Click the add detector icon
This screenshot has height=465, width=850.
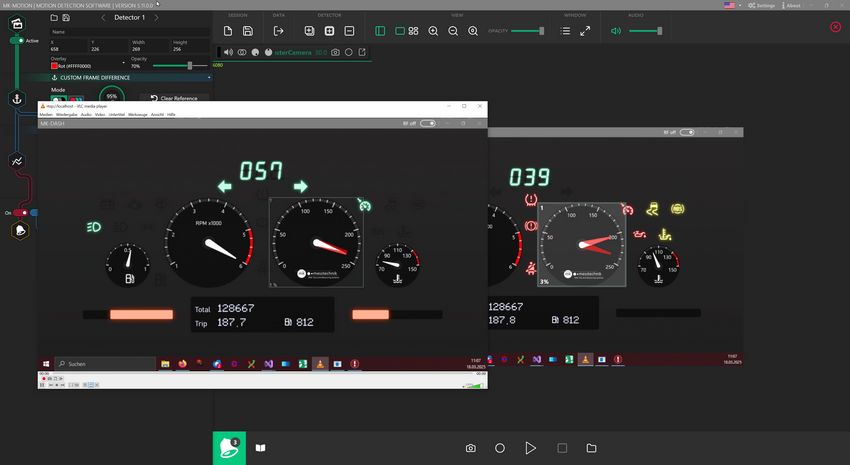pos(329,31)
